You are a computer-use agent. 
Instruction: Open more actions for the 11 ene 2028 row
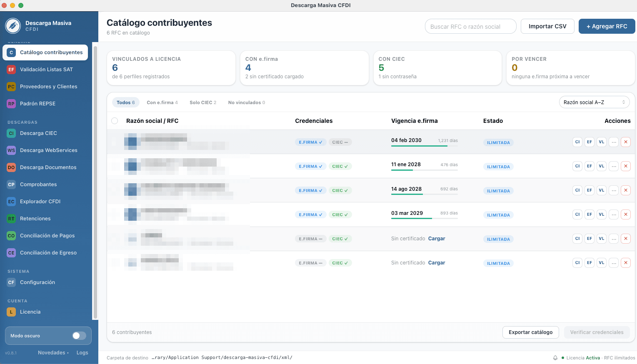pos(614,166)
